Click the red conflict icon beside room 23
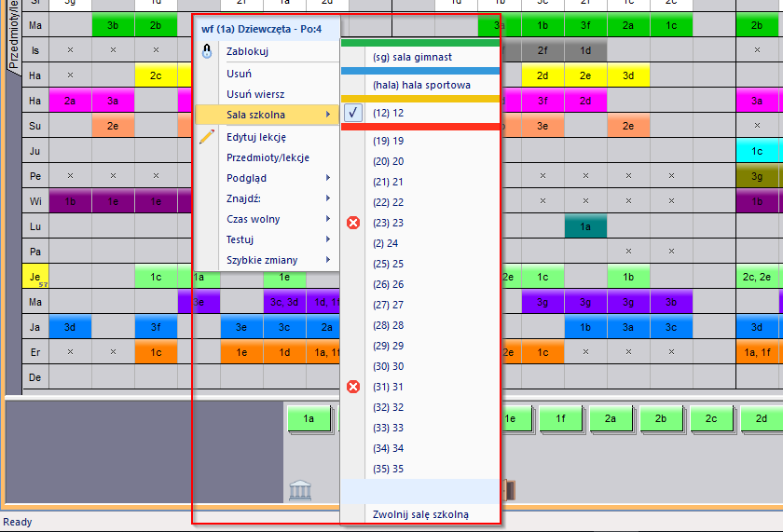Image resolution: width=783 pixels, height=532 pixels. [353, 223]
